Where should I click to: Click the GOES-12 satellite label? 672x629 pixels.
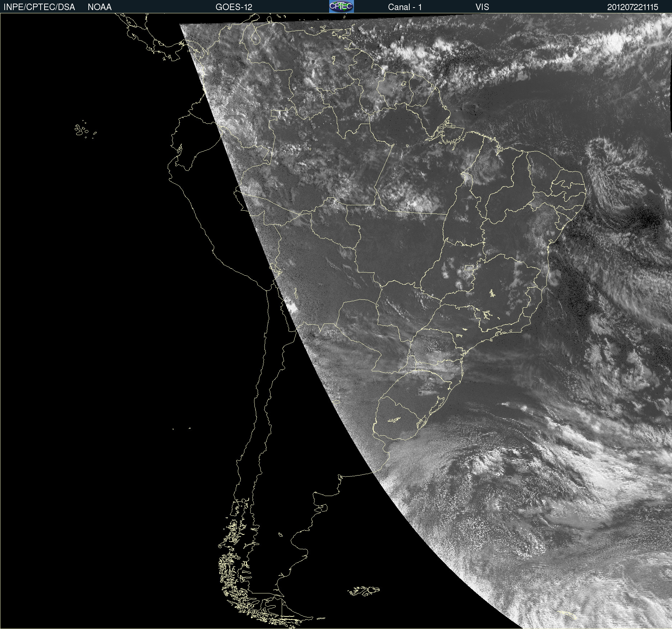click(x=234, y=7)
